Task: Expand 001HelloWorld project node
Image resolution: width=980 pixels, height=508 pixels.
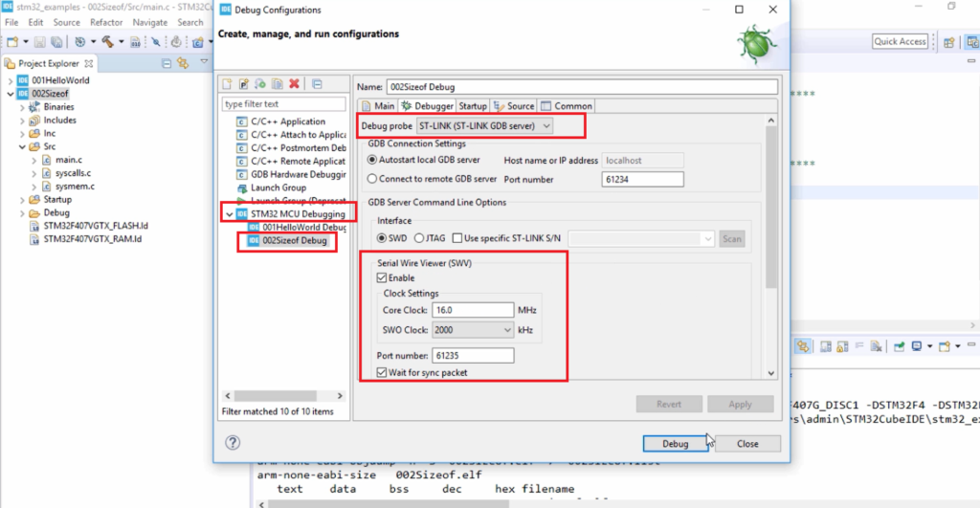Action: pyautogui.click(x=11, y=80)
